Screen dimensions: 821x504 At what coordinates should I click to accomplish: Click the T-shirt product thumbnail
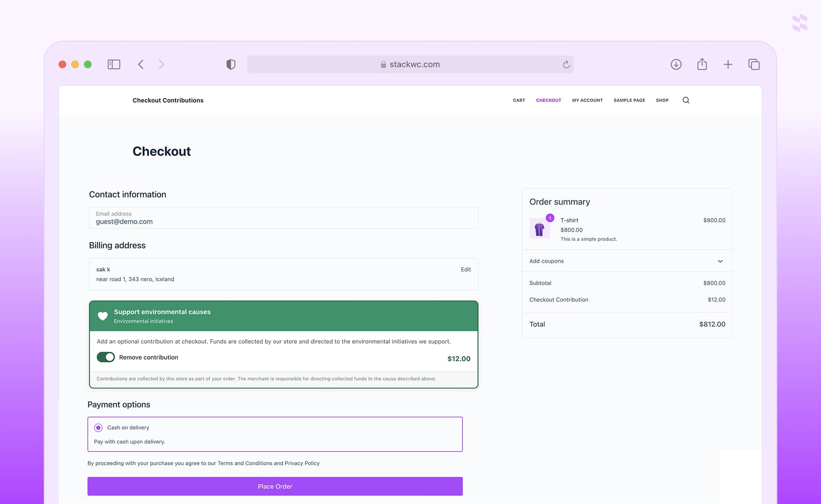point(540,228)
